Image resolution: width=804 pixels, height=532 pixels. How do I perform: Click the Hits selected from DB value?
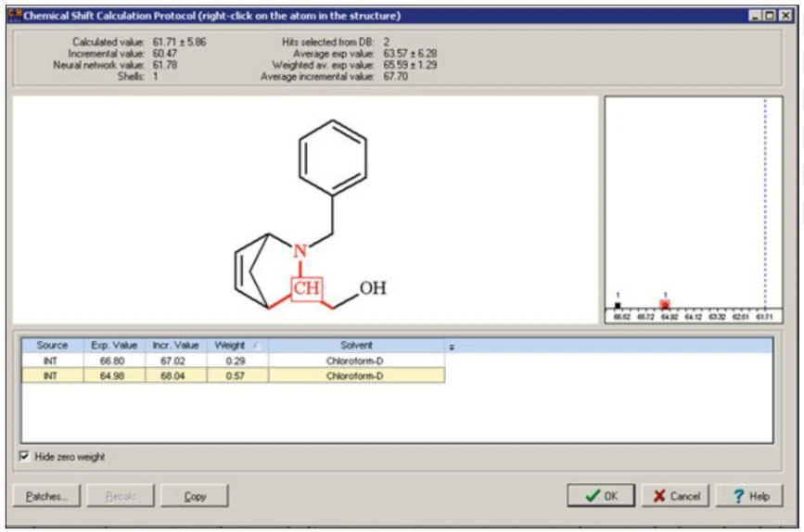(387, 42)
